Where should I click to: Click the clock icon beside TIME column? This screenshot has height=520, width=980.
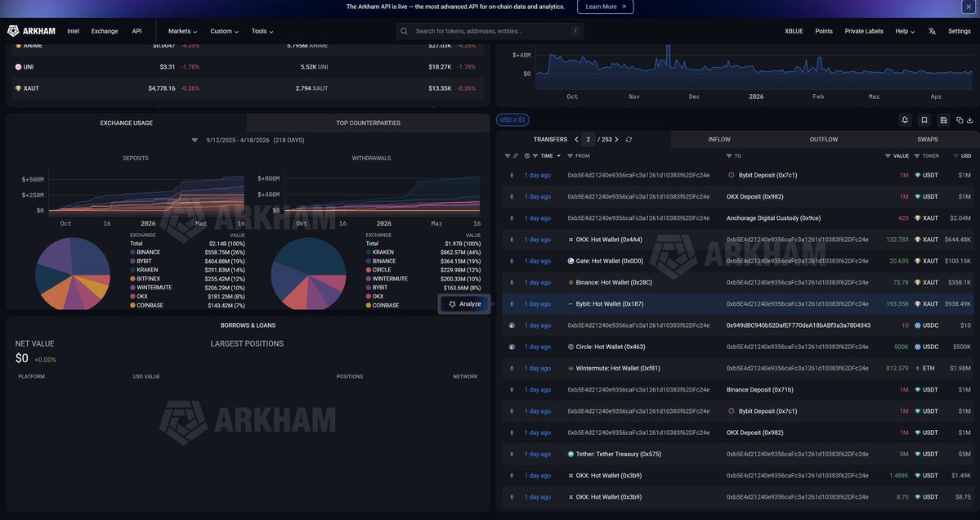point(527,155)
